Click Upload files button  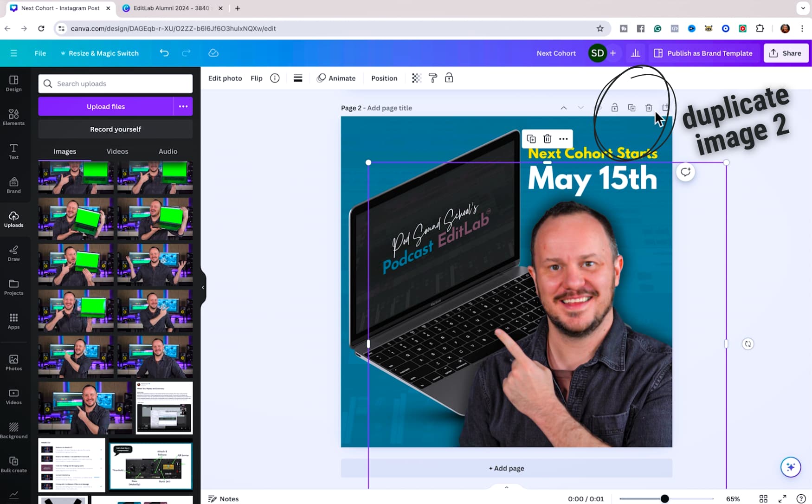(106, 106)
